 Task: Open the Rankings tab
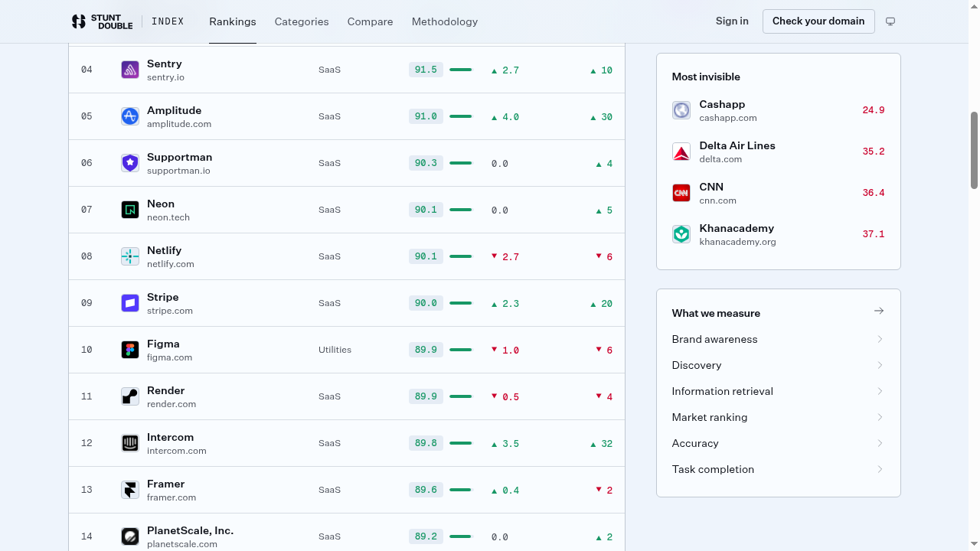(x=233, y=21)
